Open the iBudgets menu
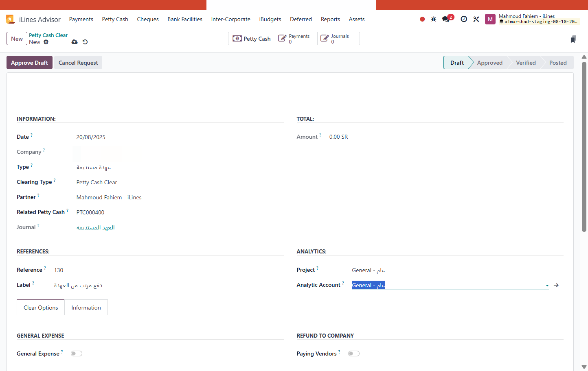This screenshot has height=371, width=588. [270, 19]
